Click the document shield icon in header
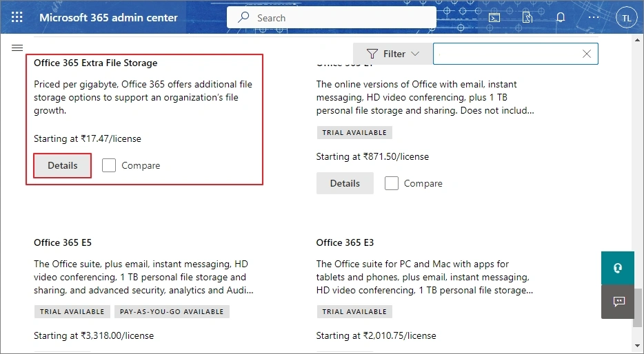Image resolution: width=644 pixels, height=354 pixels. coord(527,17)
